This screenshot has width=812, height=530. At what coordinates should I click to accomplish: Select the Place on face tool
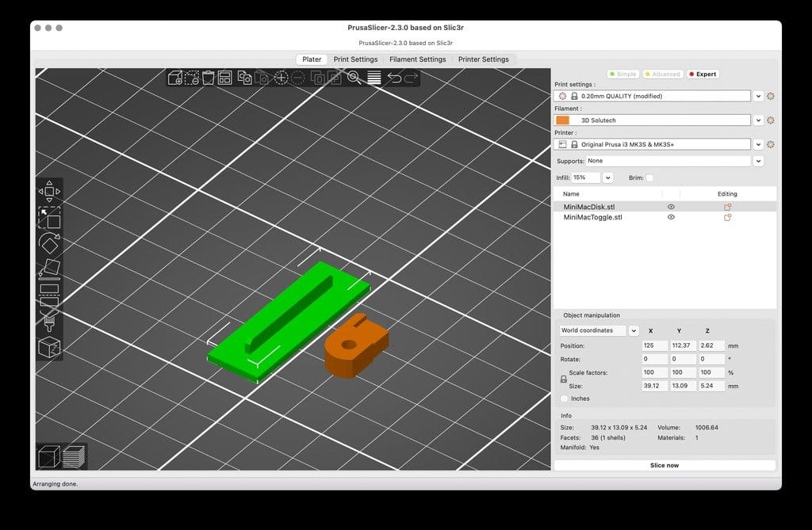tap(49, 269)
